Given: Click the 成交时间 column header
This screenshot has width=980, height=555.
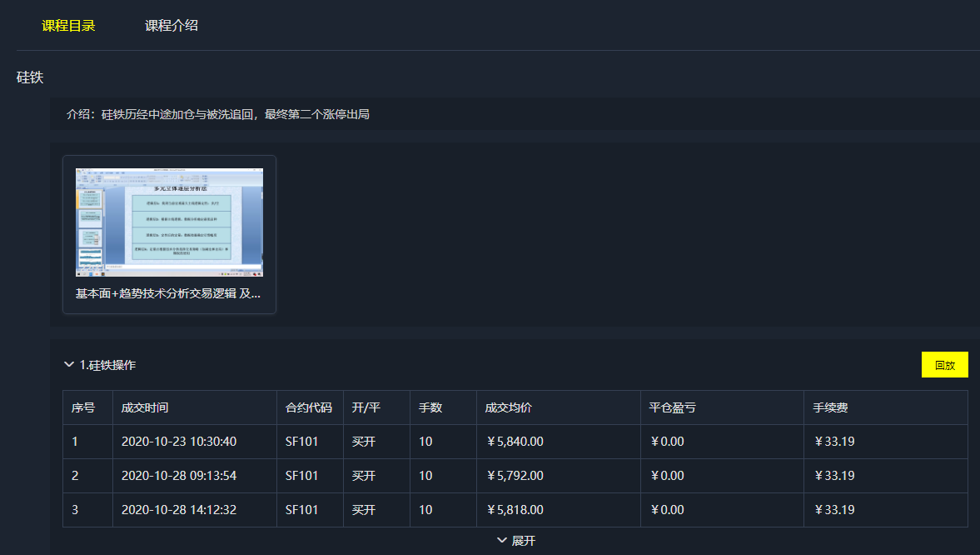Looking at the screenshot, I should (144, 408).
